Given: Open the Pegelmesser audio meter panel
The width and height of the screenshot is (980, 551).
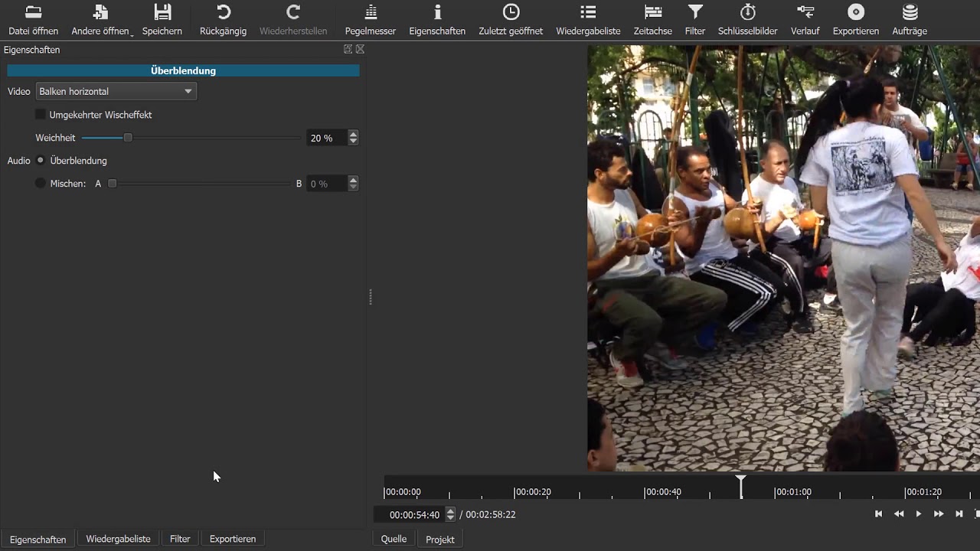Looking at the screenshot, I should pos(371,20).
